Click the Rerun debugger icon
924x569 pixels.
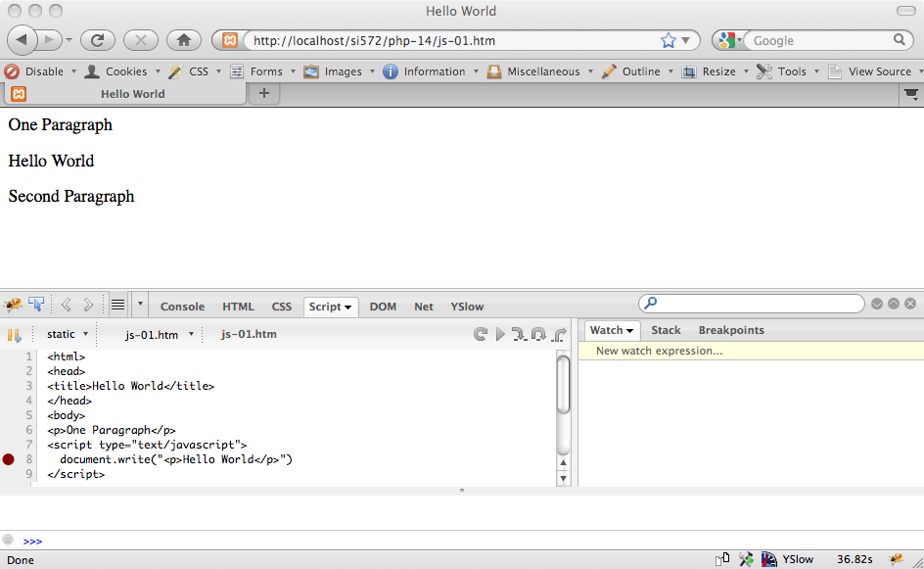point(481,334)
